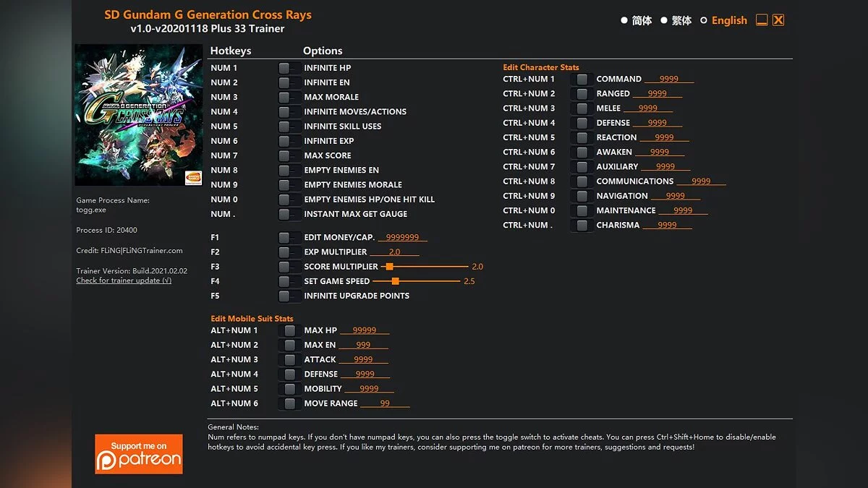Enable the Auxiliary stat toggle

click(x=582, y=166)
